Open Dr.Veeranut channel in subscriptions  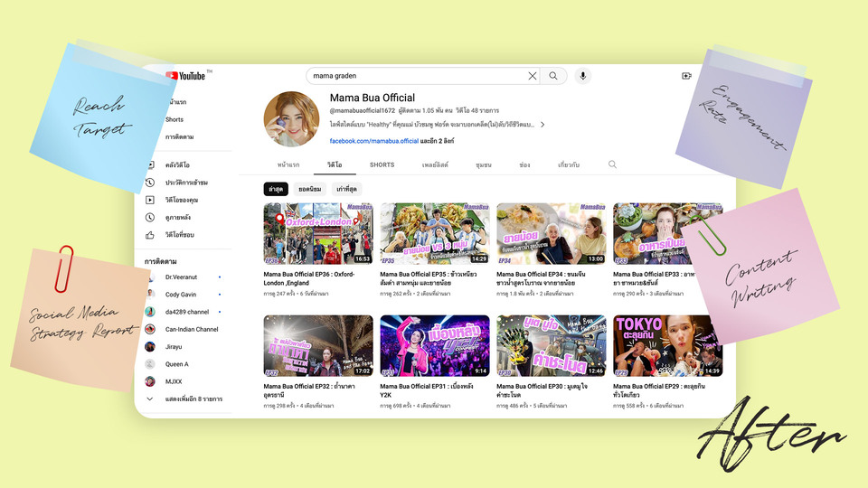click(x=183, y=277)
